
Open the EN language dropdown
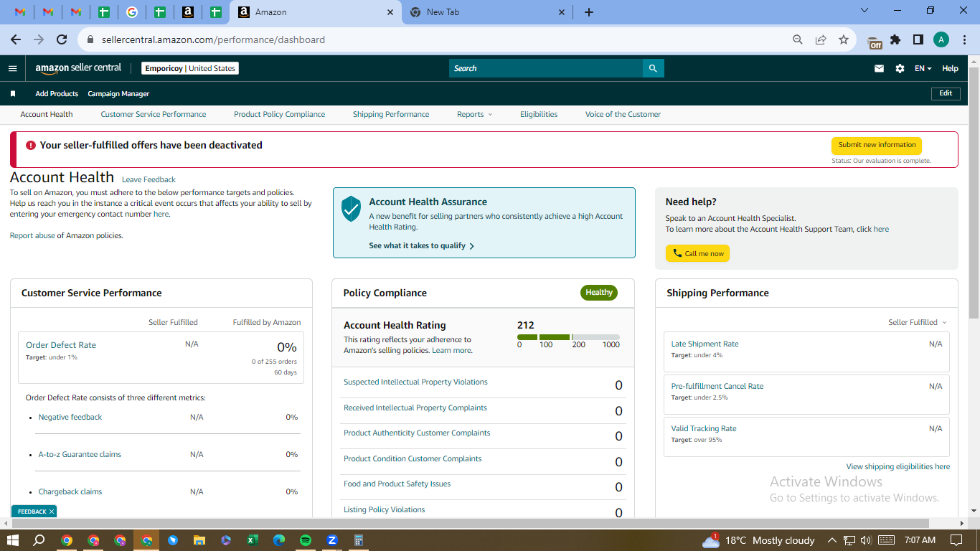[x=923, y=69]
